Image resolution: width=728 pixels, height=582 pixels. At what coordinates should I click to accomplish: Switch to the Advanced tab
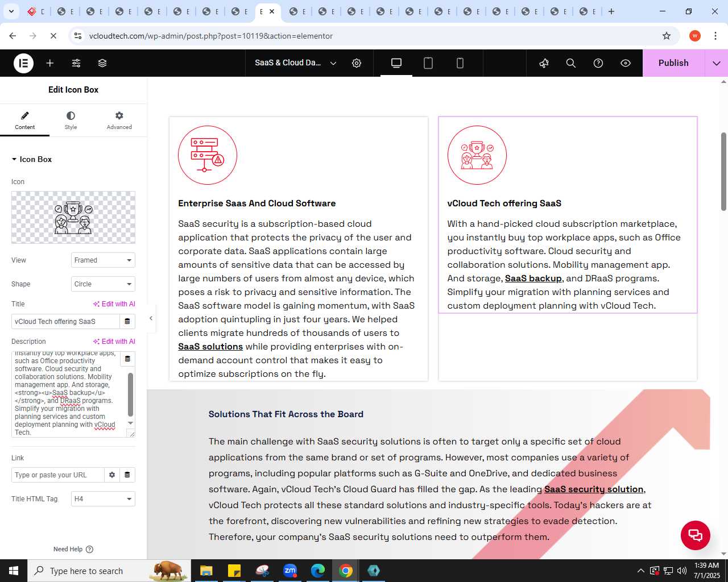[x=119, y=120]
